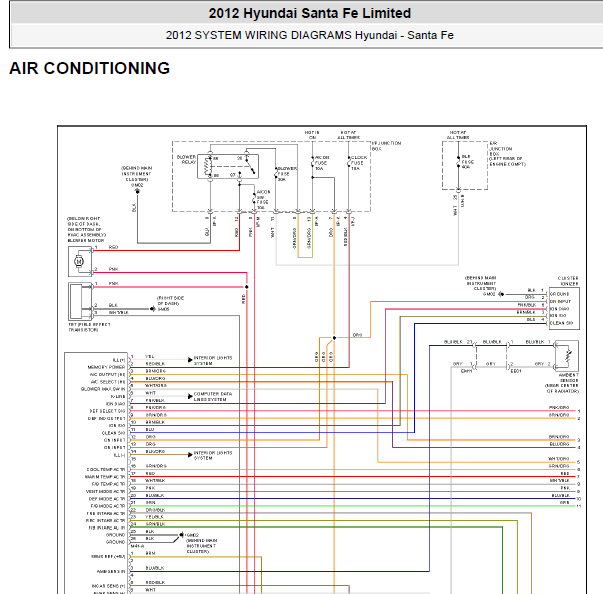Click the subtitle '2012 SYSTEM WIRING DIAGRAMS Hyundai - Santa Fe'
This screenshot has height=594, width=603.
point(310,35)
